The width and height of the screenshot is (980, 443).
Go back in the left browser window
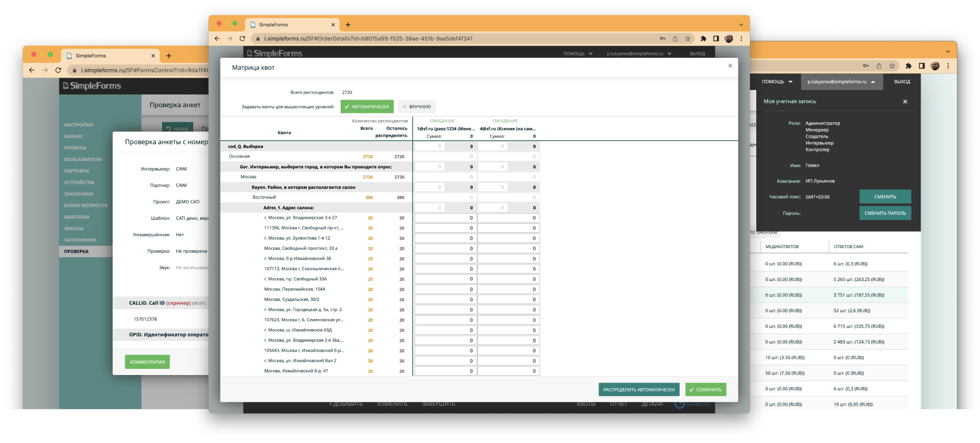32,70
